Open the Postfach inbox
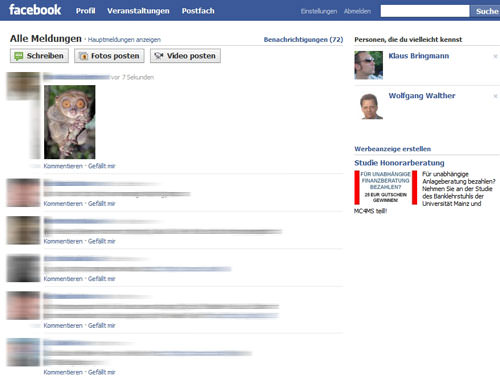The height and width of the screenshot is (377, 500). (x=198, y=11)
